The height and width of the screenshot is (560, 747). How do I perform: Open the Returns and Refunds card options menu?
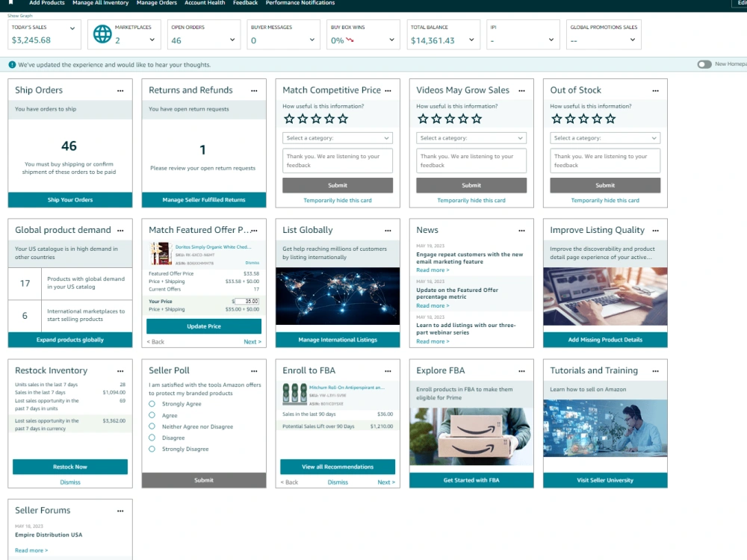tap(255, 90)
